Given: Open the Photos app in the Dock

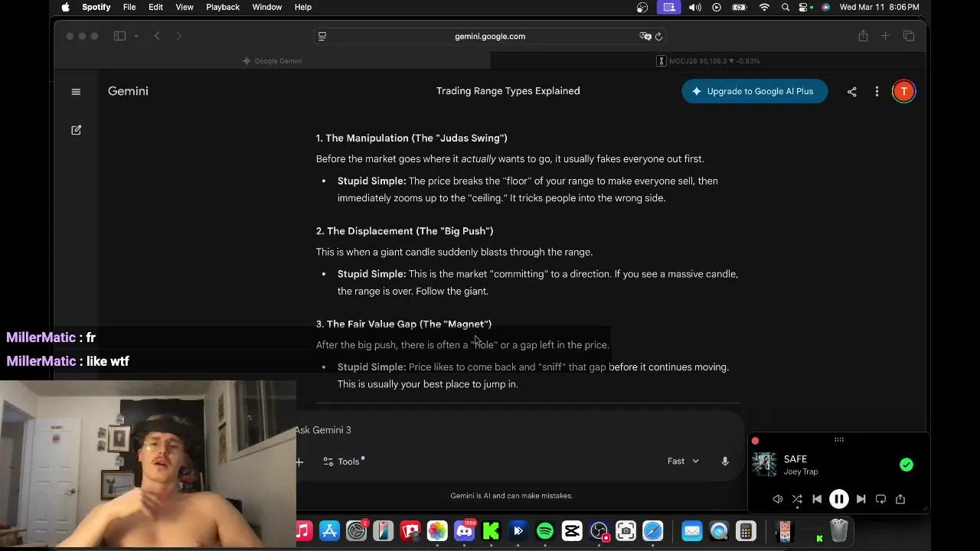Looking at the screenshot, I should click(x=437, y=531).
